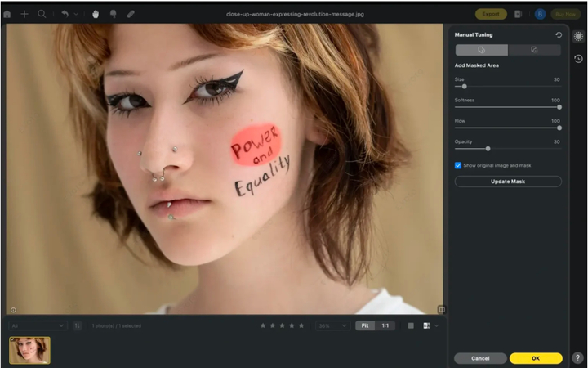Click the '1 photo(s) / 1 selected' status text
This screenshot has height=368, width=588.
tap(117, 325)
